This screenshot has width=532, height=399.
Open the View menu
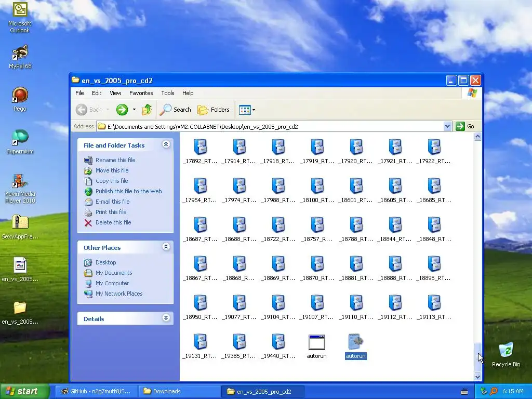point(115,93)
